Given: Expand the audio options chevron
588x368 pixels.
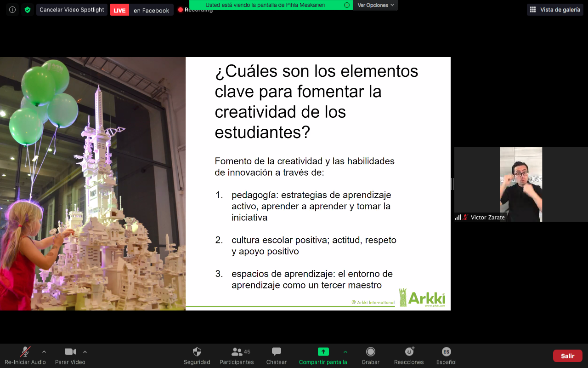Looking at the screenshot, I should (x=44, y=352).
